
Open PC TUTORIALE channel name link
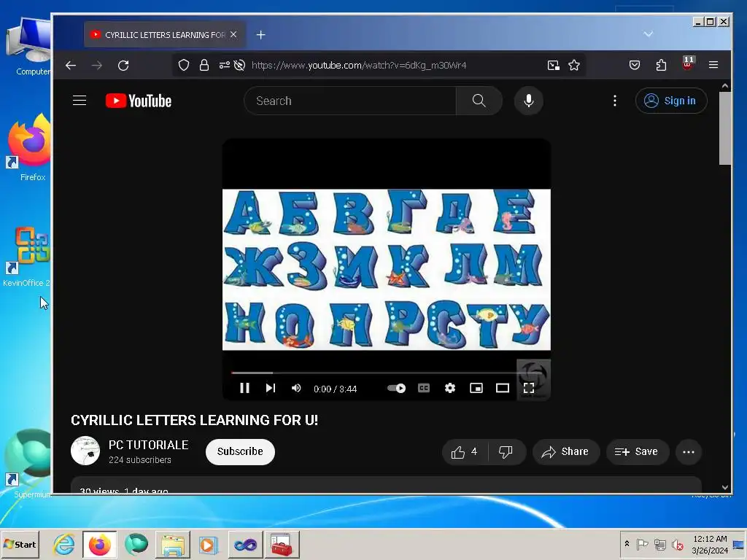tap(148, 446)
